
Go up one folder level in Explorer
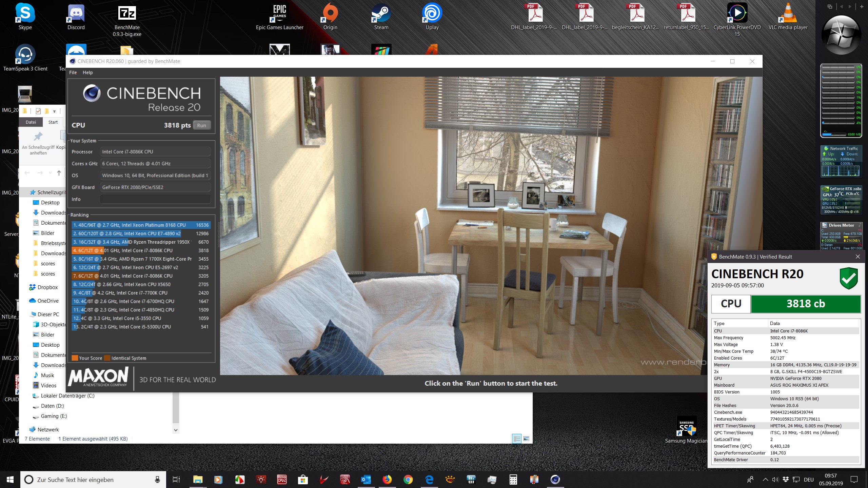[59, 173]
